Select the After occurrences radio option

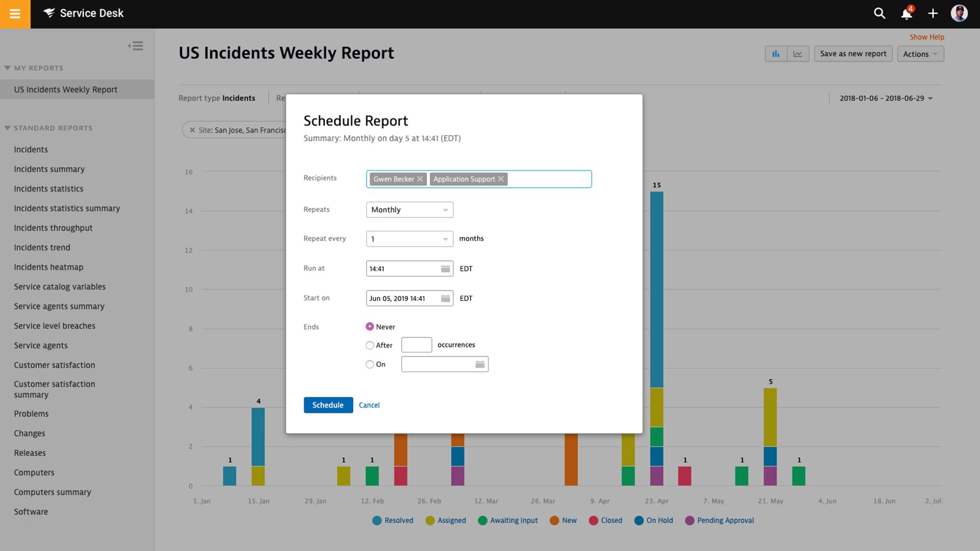coord(370,345)
